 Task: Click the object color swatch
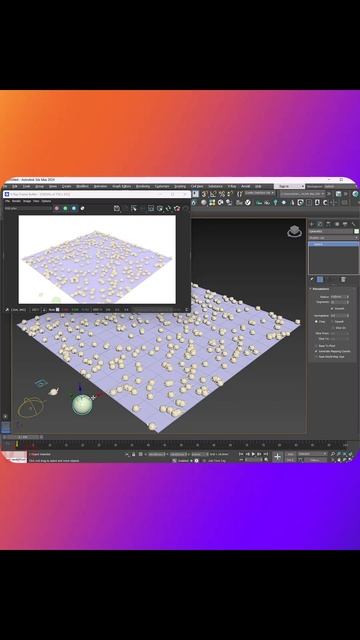click(356, 231)
